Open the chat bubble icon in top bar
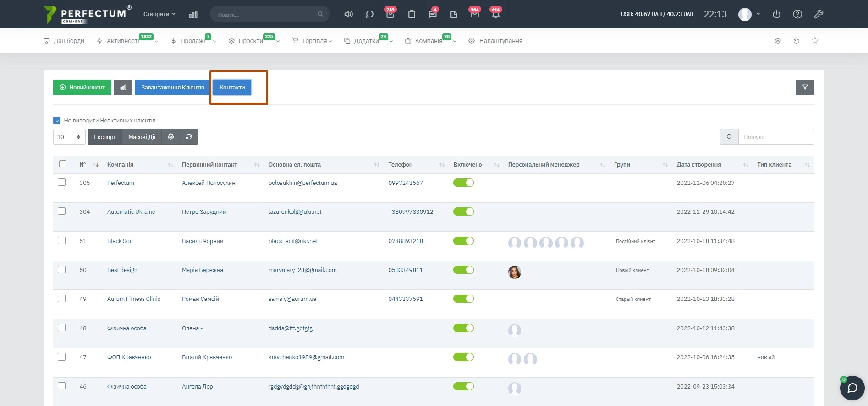The height and width of the screenshot is (406, 868). 369,14
